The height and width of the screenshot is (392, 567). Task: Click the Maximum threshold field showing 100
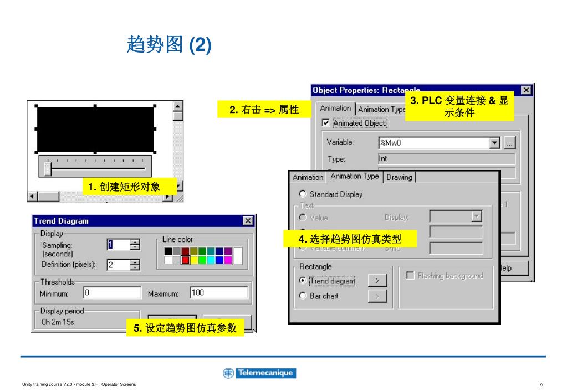(219, 293)
